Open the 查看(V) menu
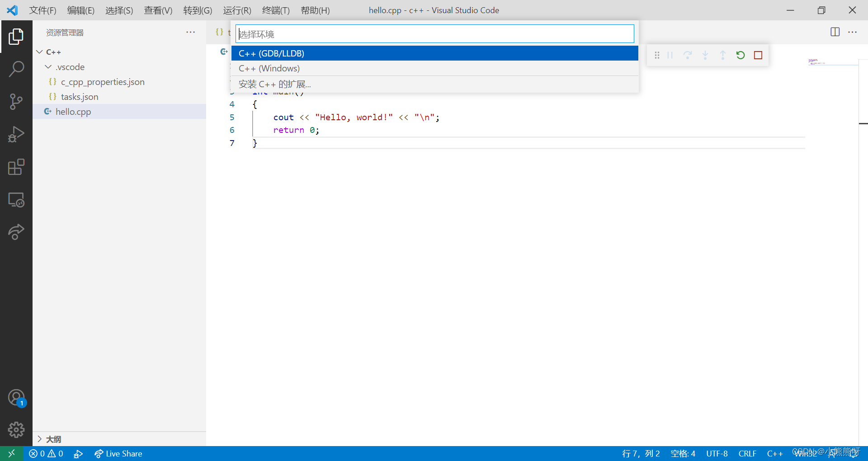Image resolution: width=868 pixels, height=461 pixels. (x=158, y=10)
